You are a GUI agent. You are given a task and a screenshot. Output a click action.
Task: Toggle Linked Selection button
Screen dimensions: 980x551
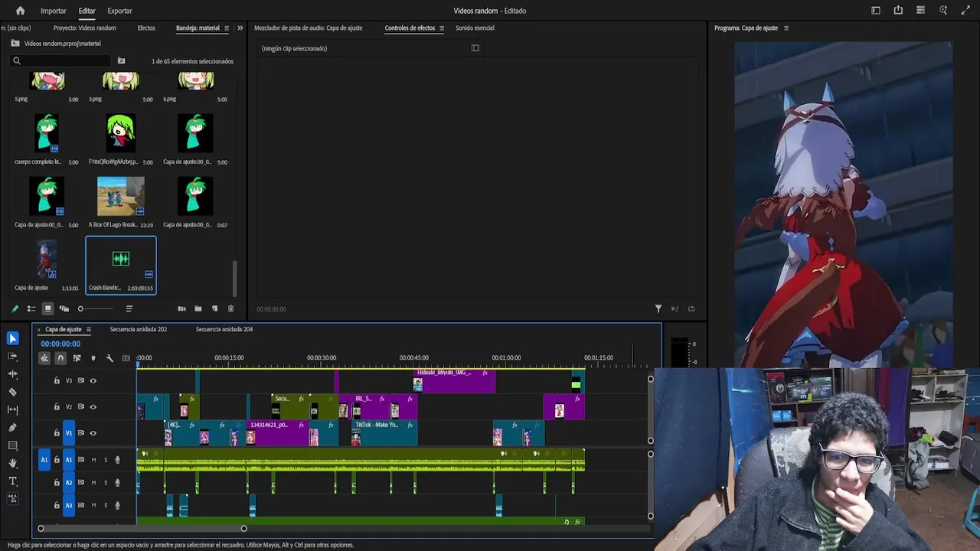pos(77,358)
